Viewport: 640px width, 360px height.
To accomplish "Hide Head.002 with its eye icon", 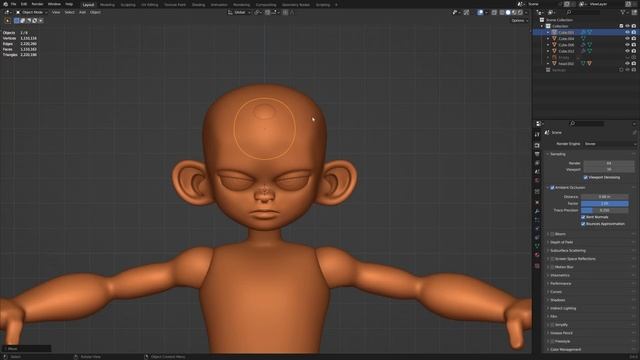I will [627, 64].
